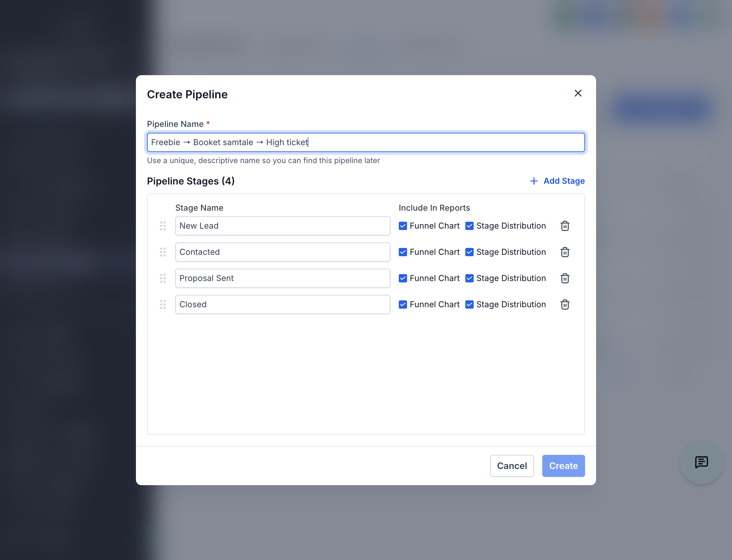
Task: Focus the Pipeline Name field
Action: click(366, 142)
